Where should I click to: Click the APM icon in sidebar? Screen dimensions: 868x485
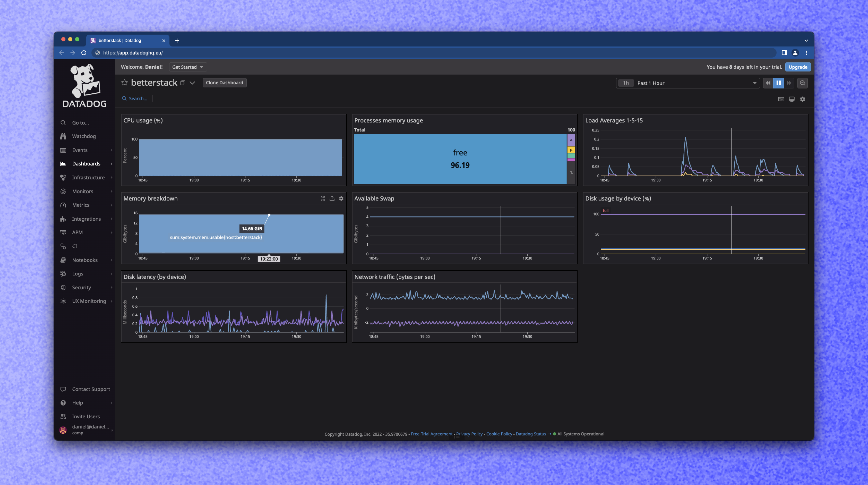coord(63,232)
